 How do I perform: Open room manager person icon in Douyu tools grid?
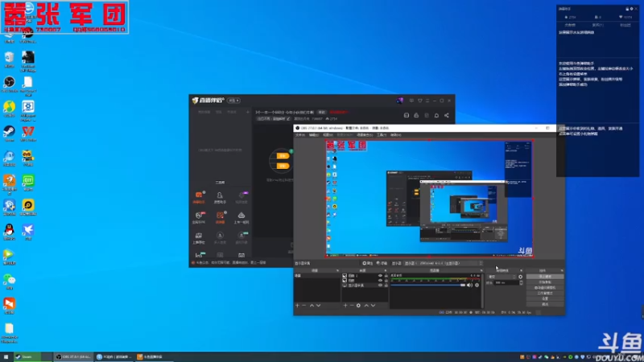[220, 197]
